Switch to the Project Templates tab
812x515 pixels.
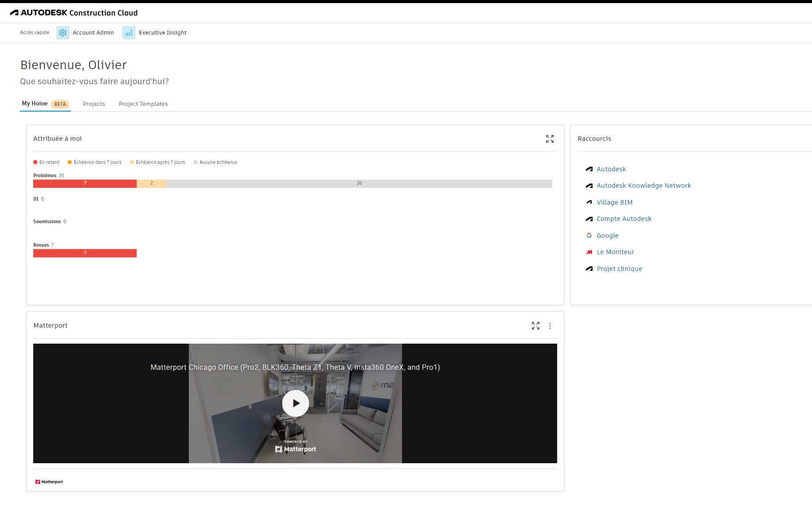(143, 104)
